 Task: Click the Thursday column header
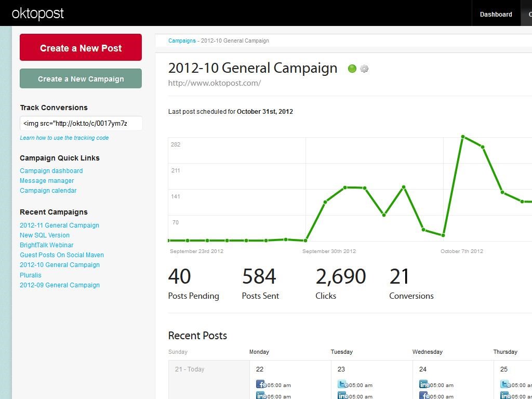[505, 352]
